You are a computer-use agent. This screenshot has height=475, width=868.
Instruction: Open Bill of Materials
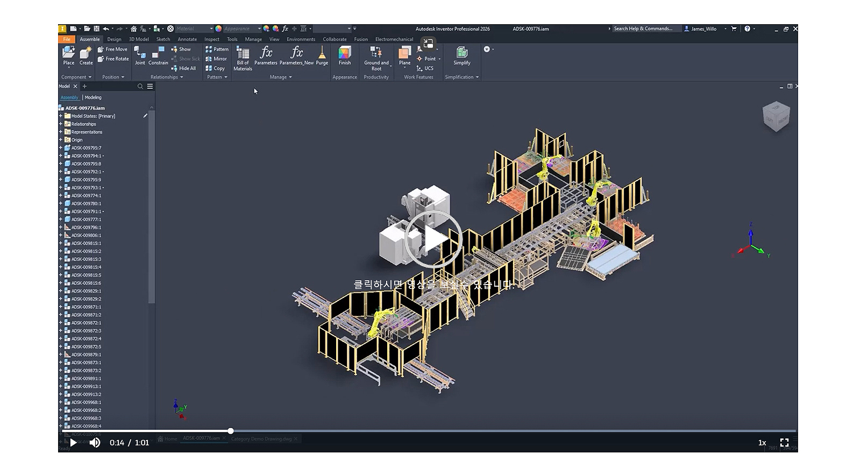coord(243,58)
